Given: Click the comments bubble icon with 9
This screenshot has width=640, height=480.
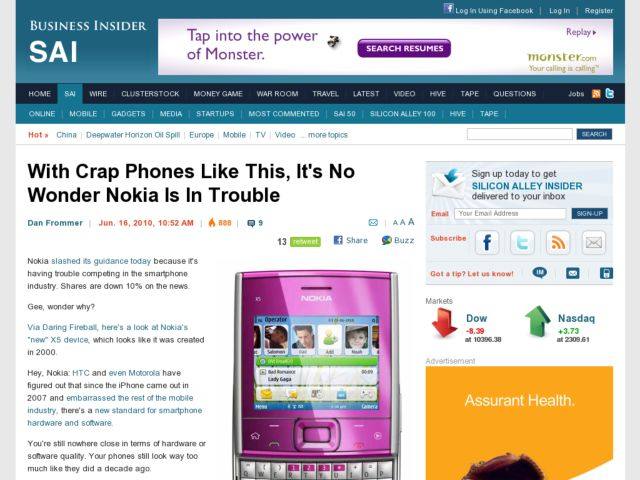Looking at the screenshot, I should 251,223.
